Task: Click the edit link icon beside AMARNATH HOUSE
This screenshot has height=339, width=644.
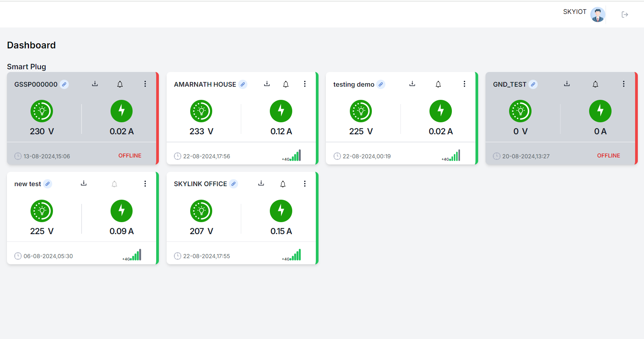Action: tap(243, 84)
